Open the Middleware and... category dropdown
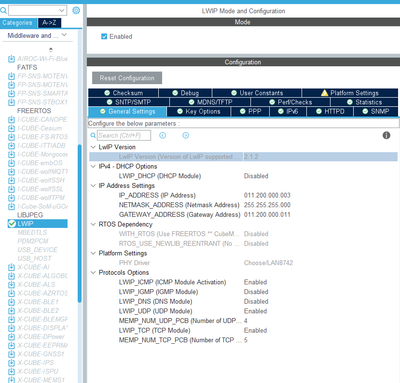 pyautogui.click(x=37, y=35)
